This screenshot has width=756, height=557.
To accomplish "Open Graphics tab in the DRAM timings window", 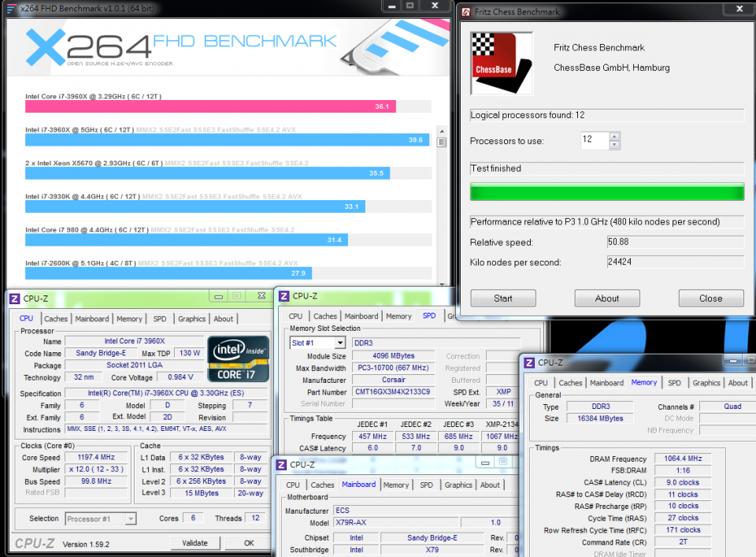I will pos(706,383).
